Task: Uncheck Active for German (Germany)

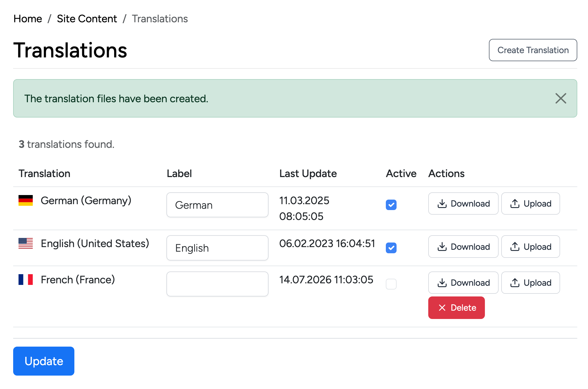Action: (x=391, y=205)
